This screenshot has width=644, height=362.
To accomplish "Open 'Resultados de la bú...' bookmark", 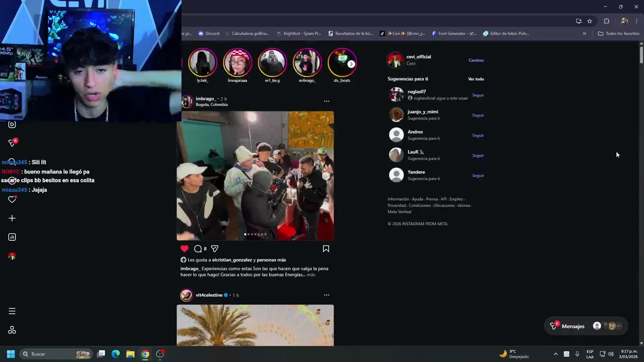I will point(351,34).
